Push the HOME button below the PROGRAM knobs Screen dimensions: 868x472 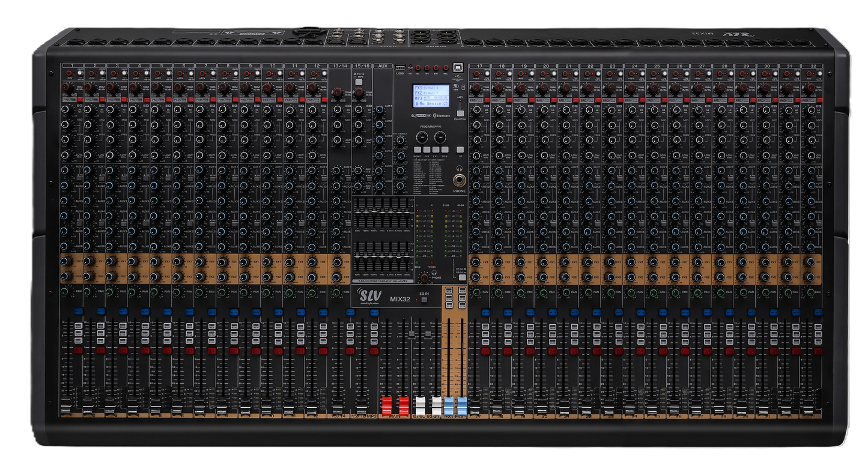417,150
